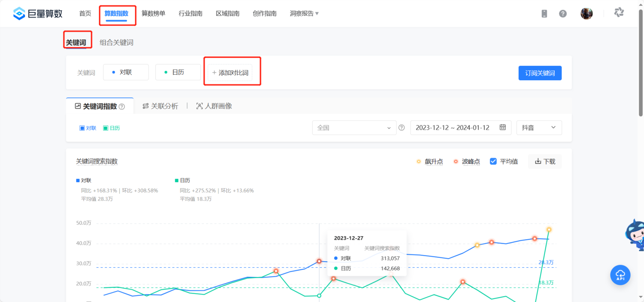Select 算数指数 in top navigation
Viewport: 644px width, 302px height.
pyautogui.click(x=116, y=13)
